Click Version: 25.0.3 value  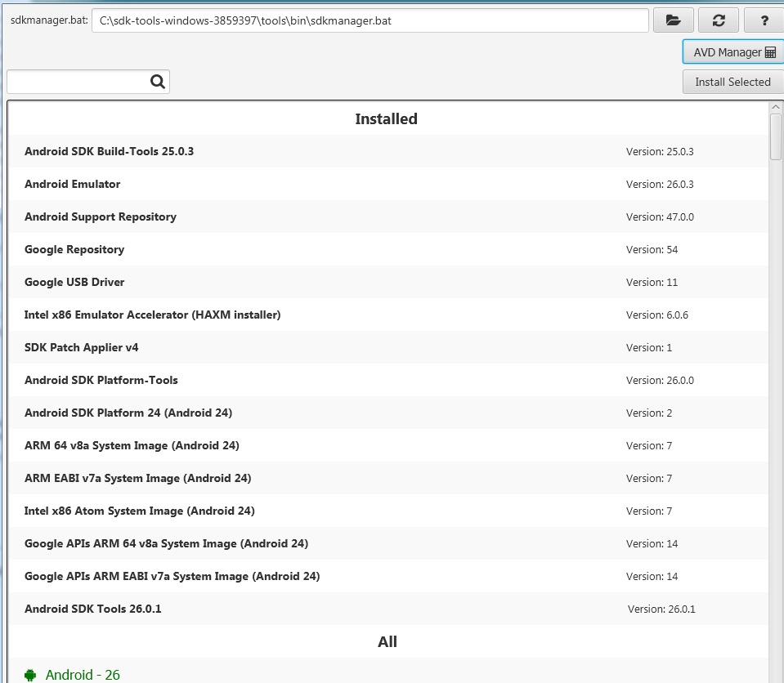point(660,151)
